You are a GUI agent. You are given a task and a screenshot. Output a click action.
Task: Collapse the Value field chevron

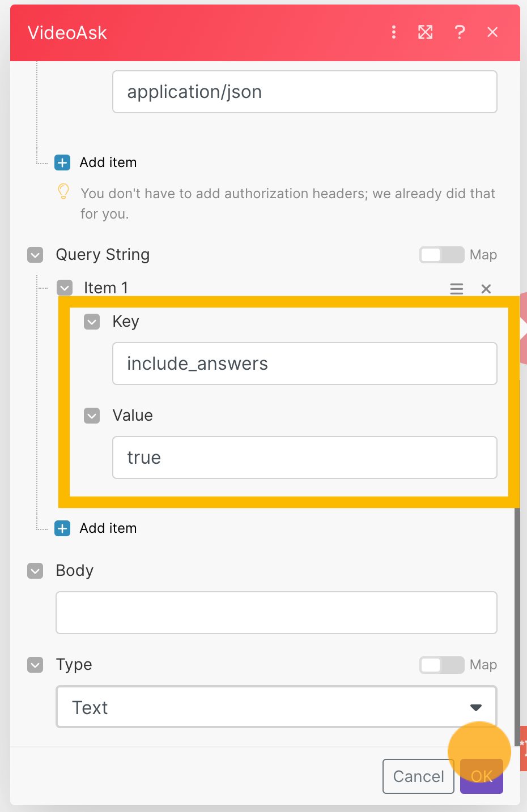[92, 416]
